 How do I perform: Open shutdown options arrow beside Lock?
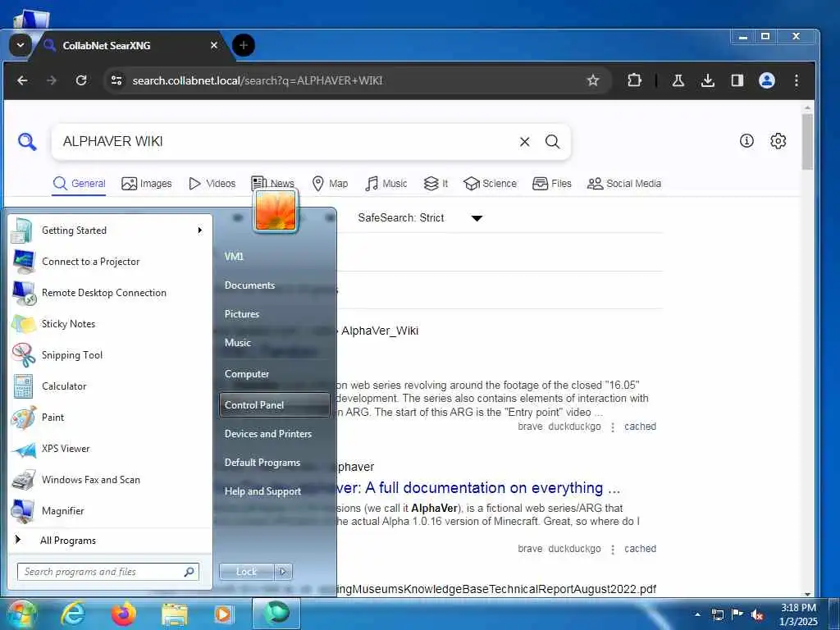pos(283,572)
